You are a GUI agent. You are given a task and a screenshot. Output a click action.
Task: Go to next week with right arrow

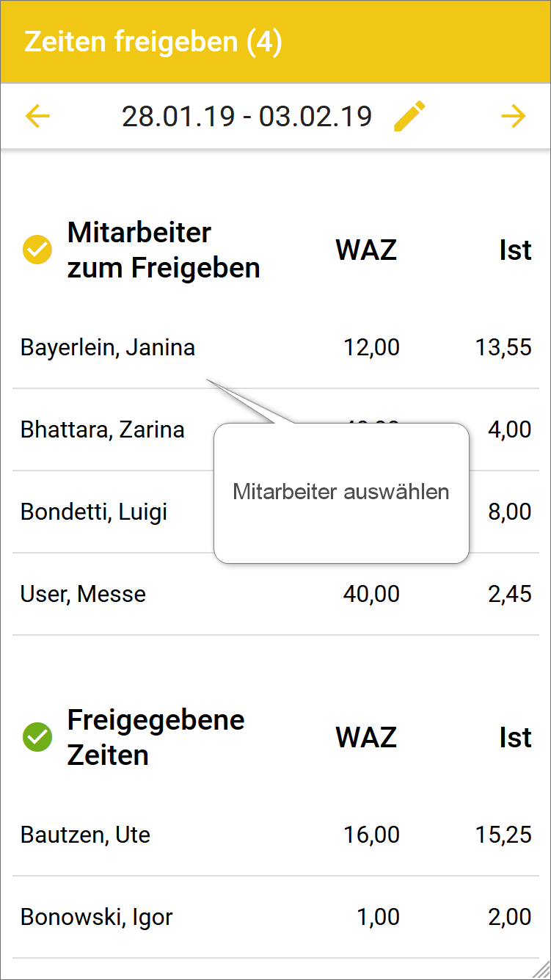[514, 116]
